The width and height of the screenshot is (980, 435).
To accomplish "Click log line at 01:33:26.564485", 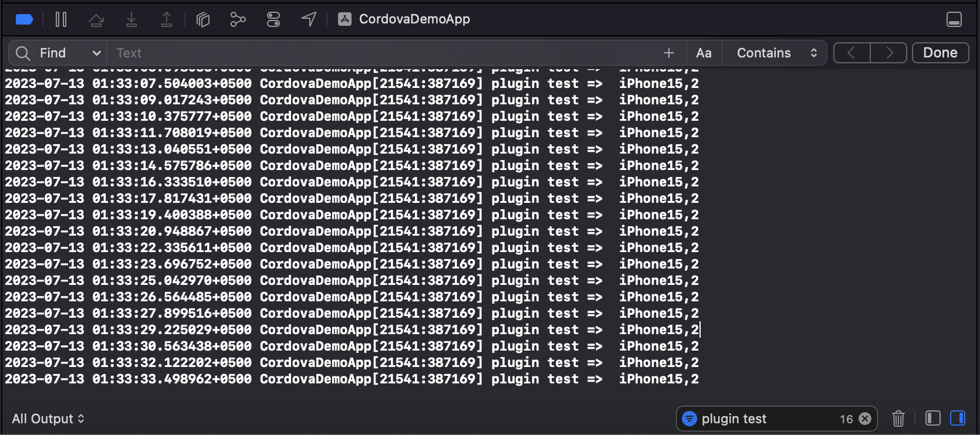I will click(x=352, y=297).
